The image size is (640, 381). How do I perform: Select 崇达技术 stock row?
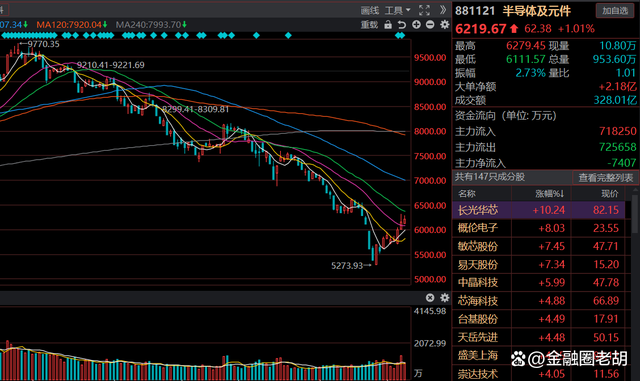[538, 373]
